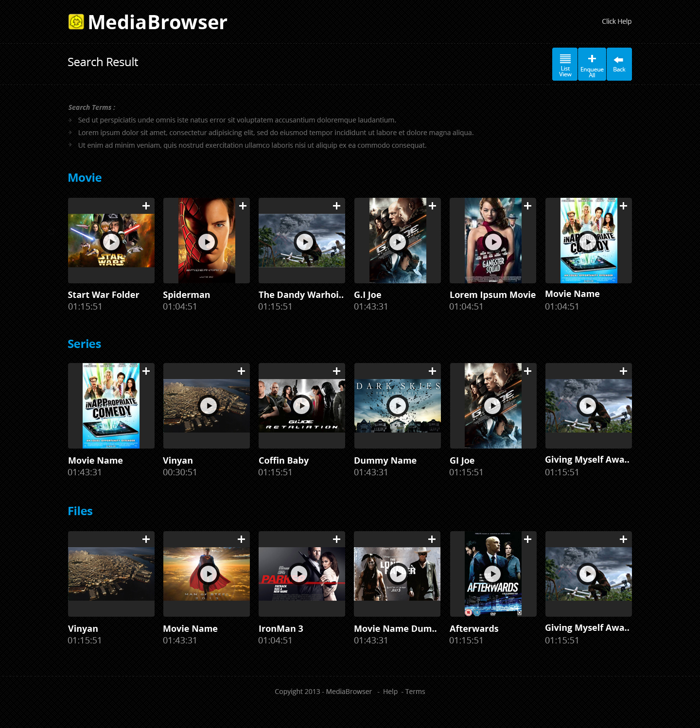Go Back using the arrow button

619,64
